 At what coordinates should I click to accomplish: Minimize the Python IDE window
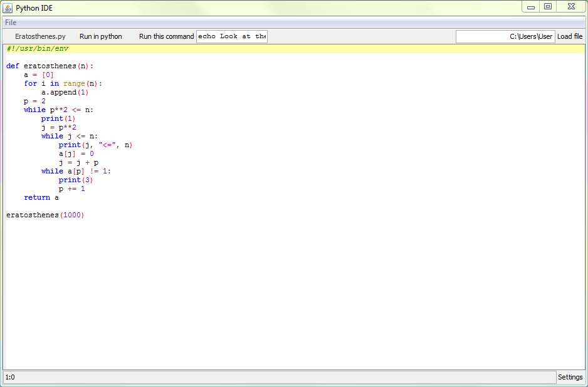(x=531, y=7)
